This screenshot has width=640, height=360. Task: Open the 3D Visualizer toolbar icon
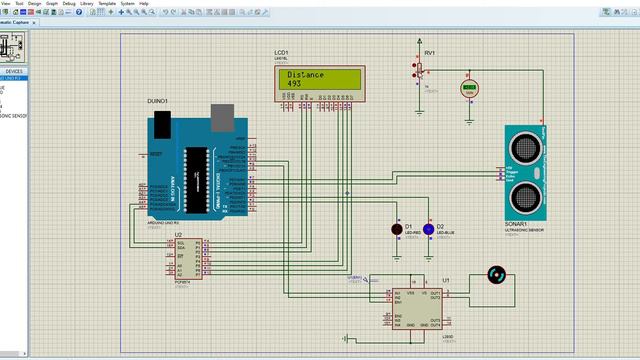(x=38, y=12)
